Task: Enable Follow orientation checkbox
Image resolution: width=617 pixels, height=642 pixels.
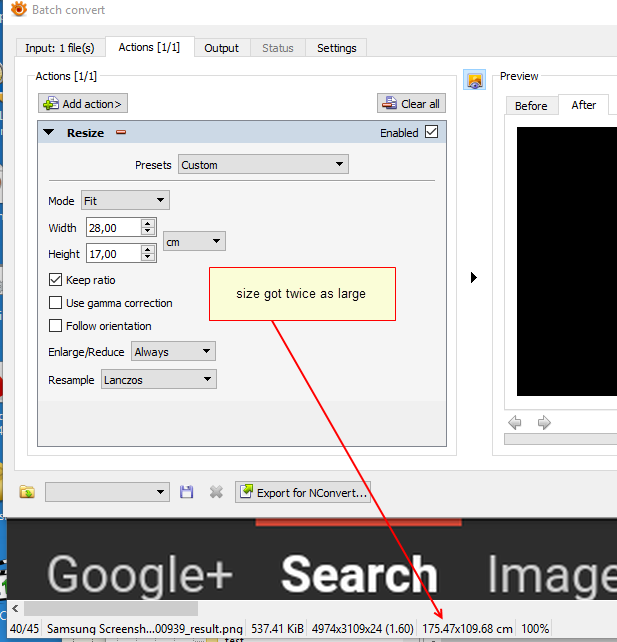Action: pyautogui.click(x=55, y=326)
